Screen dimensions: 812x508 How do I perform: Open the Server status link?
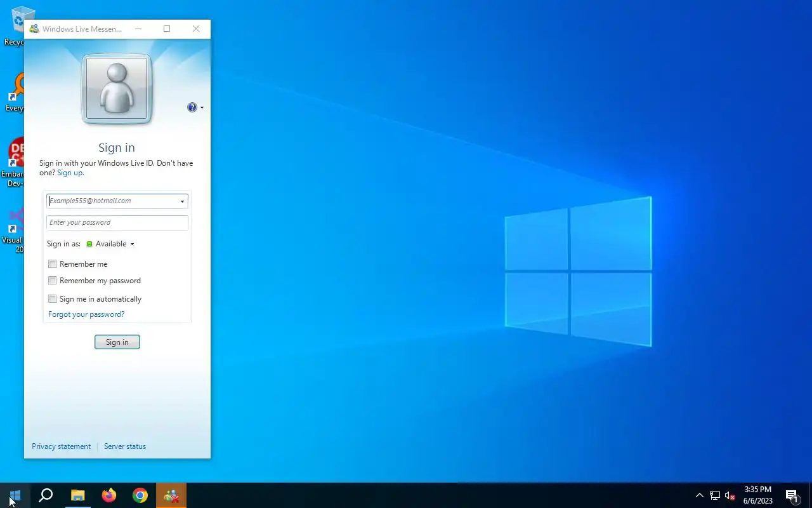(x=125, y=446)
